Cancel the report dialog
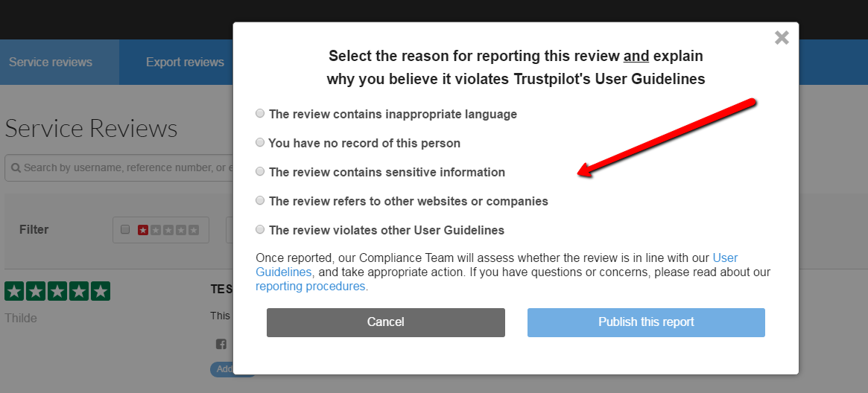Viewport: 868px width, 393px height. (x=386, y=322)
